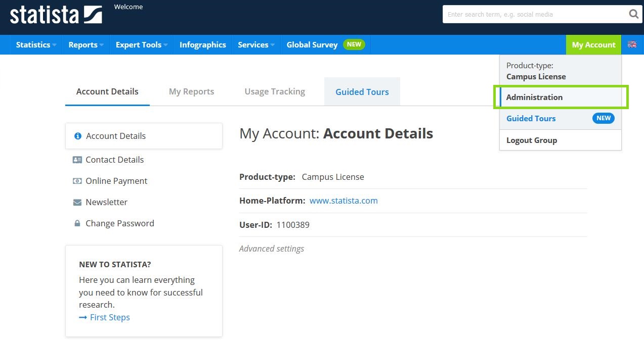Expand Advanced settings
Viewport: 644px width, 342px height.
coord(272,249)
